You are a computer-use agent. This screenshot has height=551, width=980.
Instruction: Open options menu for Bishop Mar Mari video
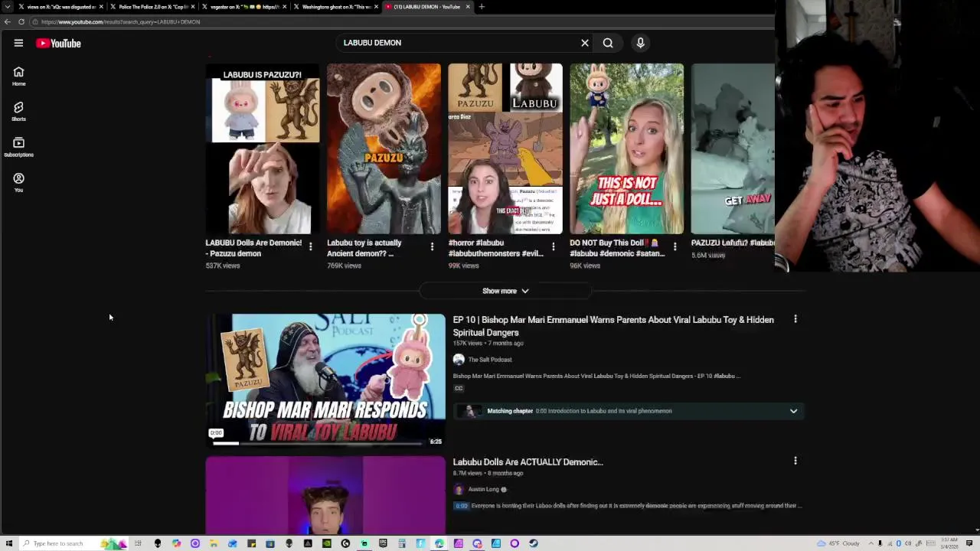(795, 319)
